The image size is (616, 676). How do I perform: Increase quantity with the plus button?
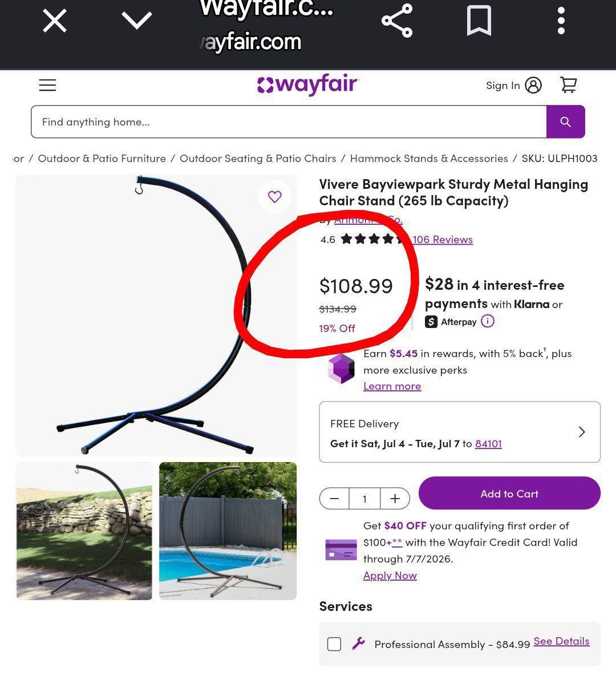[x=395, y=499]
